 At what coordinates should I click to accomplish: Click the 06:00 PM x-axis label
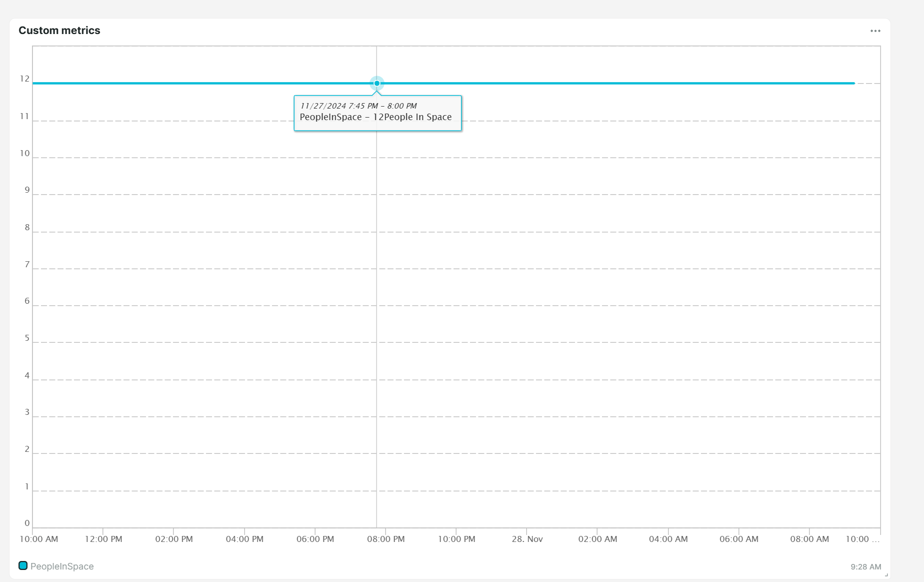point(315,539)
